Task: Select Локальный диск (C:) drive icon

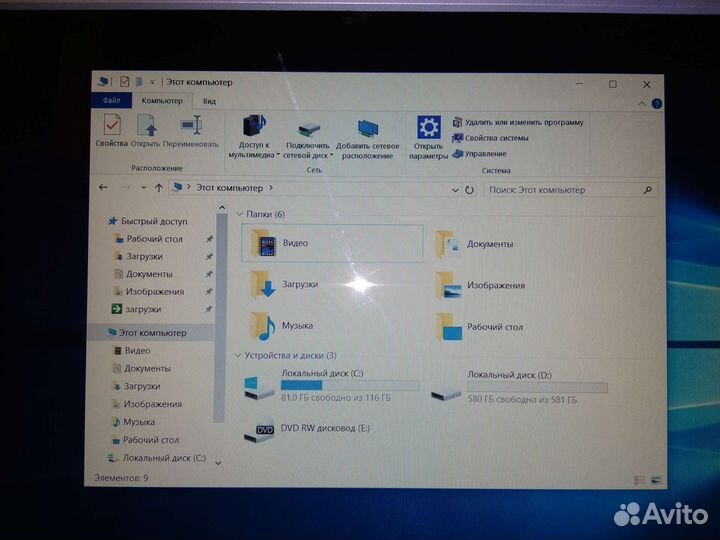Action: pyautogui.click(x=259, y=388)
